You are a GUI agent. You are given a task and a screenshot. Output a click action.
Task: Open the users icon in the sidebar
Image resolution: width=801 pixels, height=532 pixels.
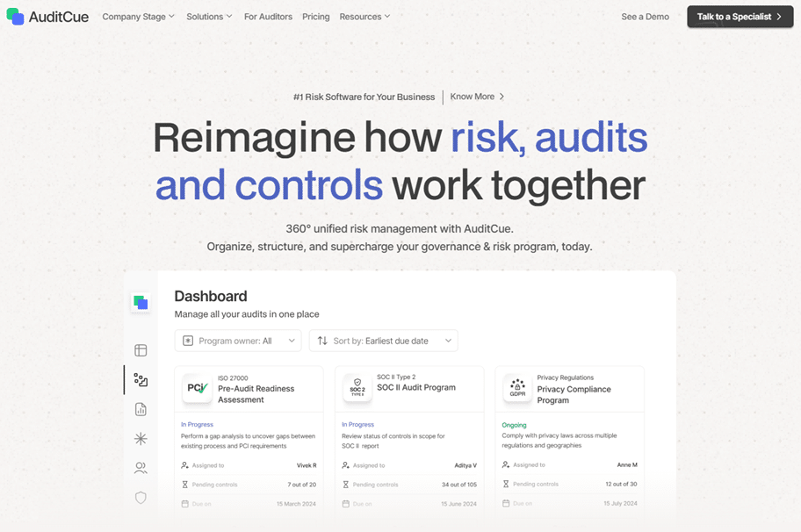[x=141, y=468]
